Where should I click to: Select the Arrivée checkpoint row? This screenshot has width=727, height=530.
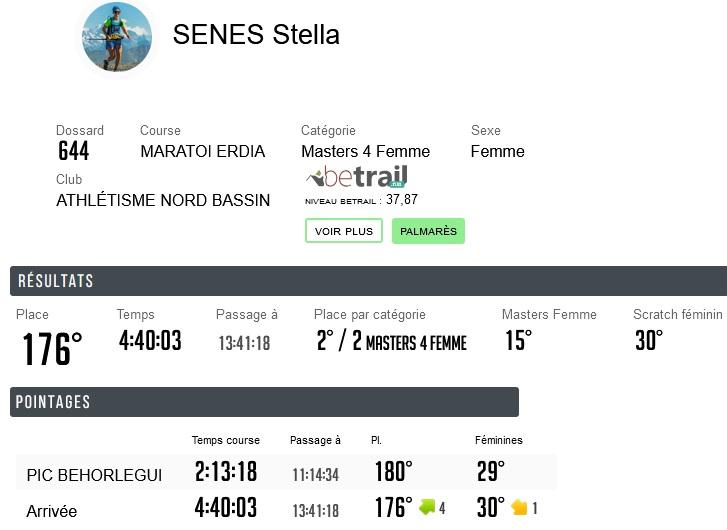pos(286,508)
